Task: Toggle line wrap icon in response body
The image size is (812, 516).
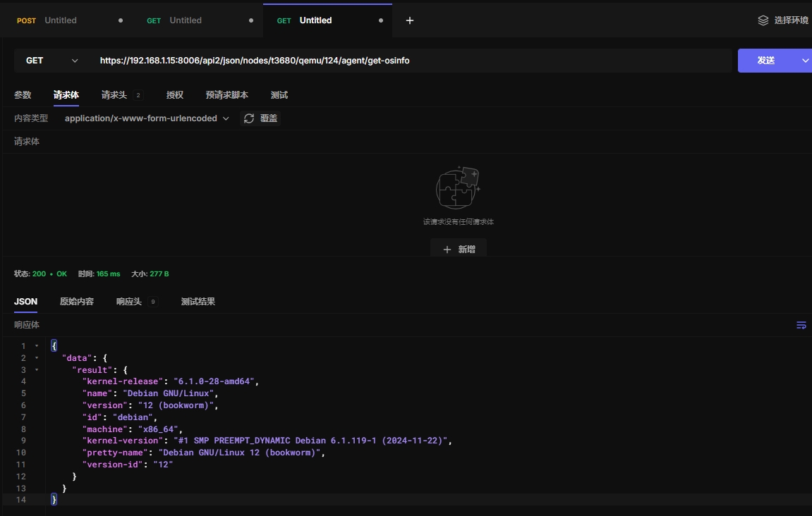Action: (x=801, y=325)
